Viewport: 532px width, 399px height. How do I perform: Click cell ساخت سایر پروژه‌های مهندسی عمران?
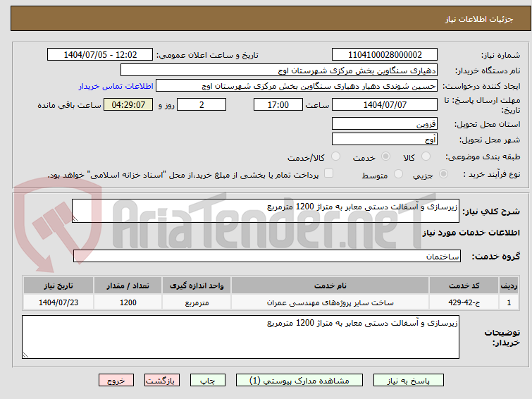point(330,302)
